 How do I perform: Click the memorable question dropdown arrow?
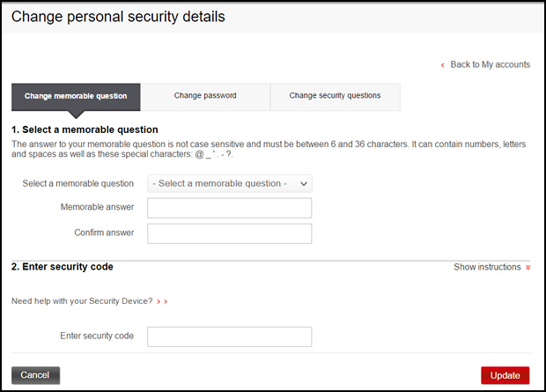point(304,183)
